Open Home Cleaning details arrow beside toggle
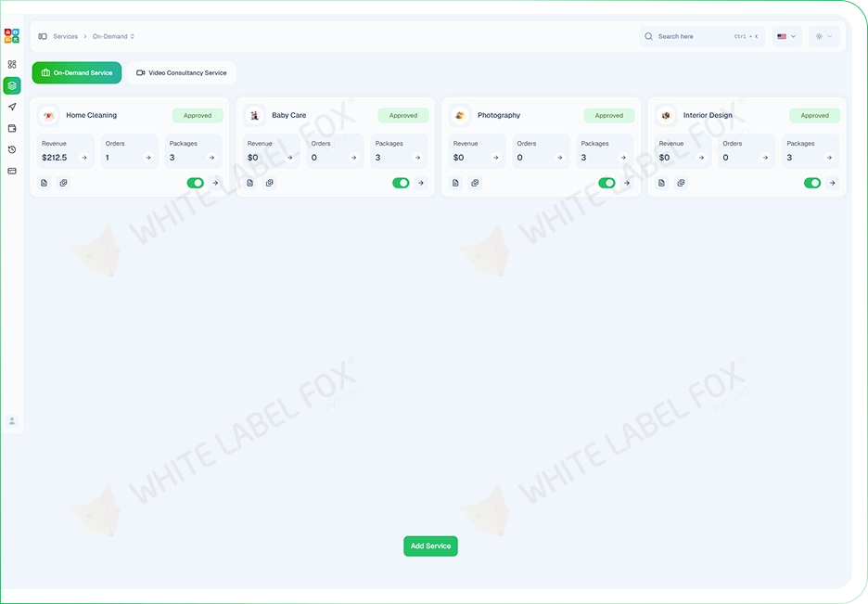 pyautogui.click(x=215, y=183)
